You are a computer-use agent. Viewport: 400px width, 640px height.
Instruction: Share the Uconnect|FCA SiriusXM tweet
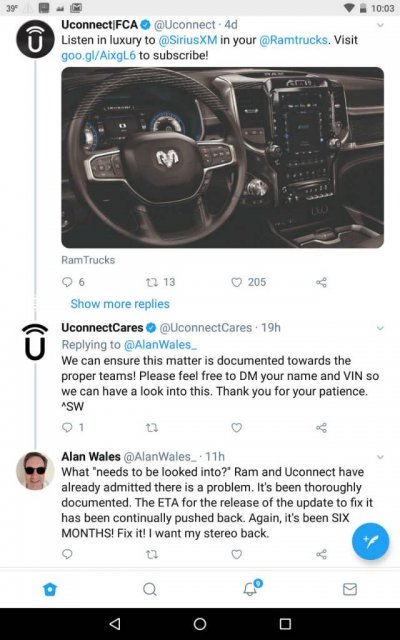click(x=321, y=282)
